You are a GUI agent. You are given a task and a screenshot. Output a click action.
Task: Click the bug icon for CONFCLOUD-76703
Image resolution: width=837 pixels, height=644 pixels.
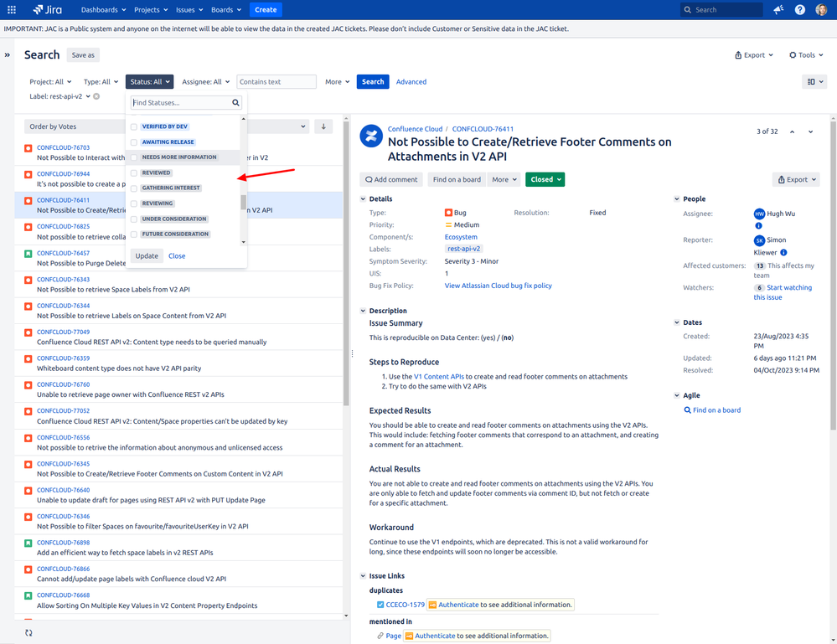[28, 148]
